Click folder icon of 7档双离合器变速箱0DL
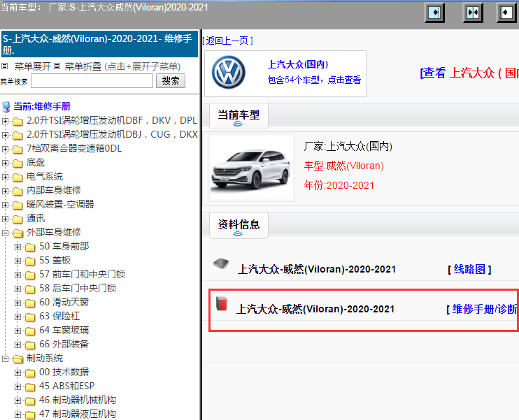 click(x=17, y=149)
